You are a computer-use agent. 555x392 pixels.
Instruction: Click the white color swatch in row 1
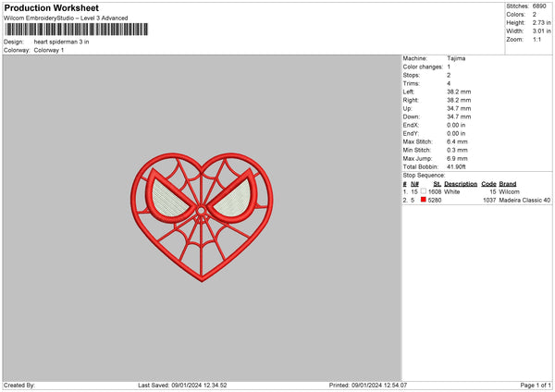pos(424,191)
